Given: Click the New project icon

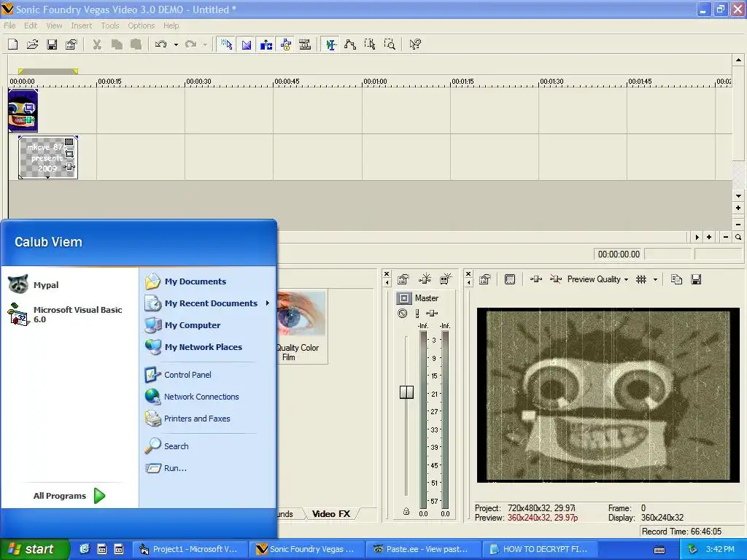Looking at the screenshot, I should [x=13, y=44].
